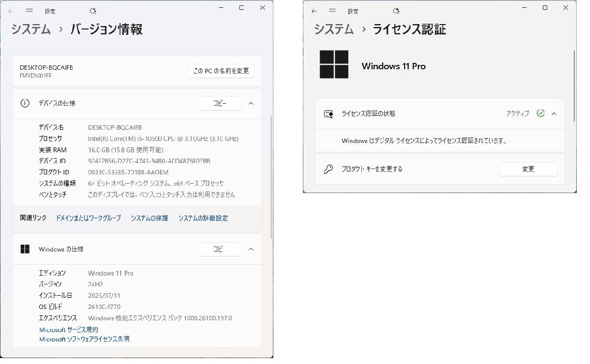Click the green アクティブ checkmark icon
Image resolution: width=590 pixels, height=364 pixels.
[541, 113]
